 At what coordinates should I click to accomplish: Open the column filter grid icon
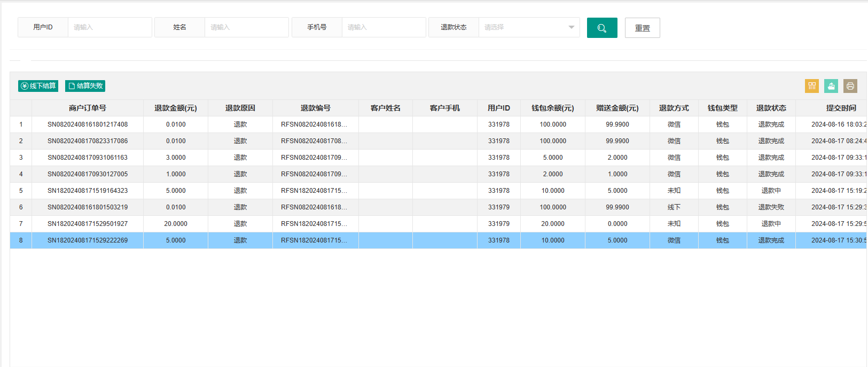[x=812, y=86]
